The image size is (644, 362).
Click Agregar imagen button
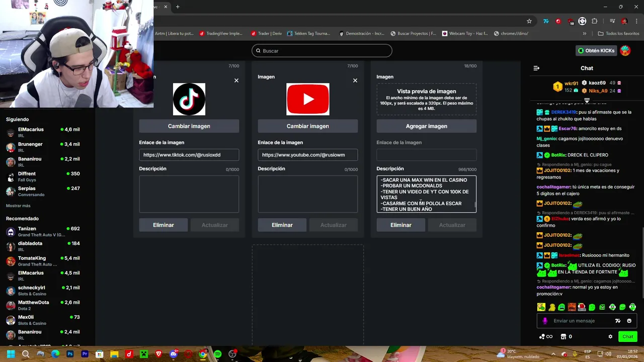point(427,126)
